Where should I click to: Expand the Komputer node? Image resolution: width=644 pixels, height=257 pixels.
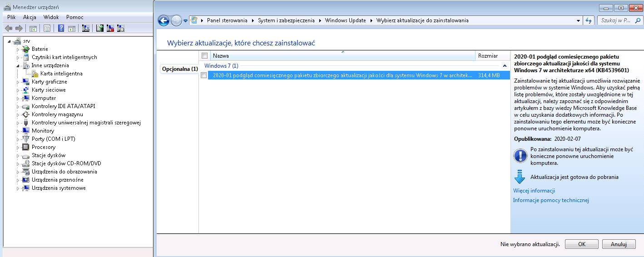pos(19,98)
